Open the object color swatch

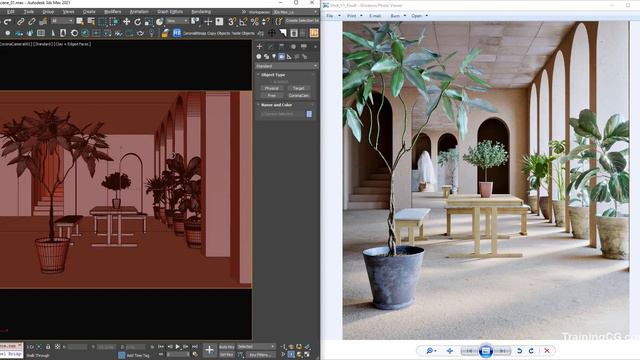[x=309, y=114]
